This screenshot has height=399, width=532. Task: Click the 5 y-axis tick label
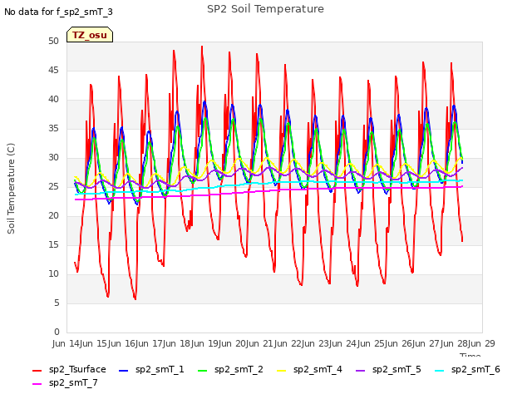pos(57,303)
